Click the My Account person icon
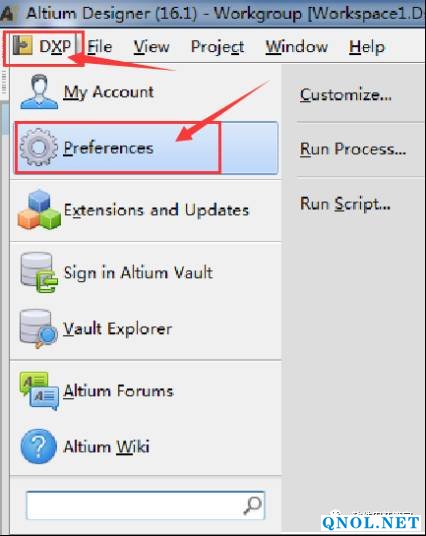The height and width of the screenshot is (536, 426). 39,92
